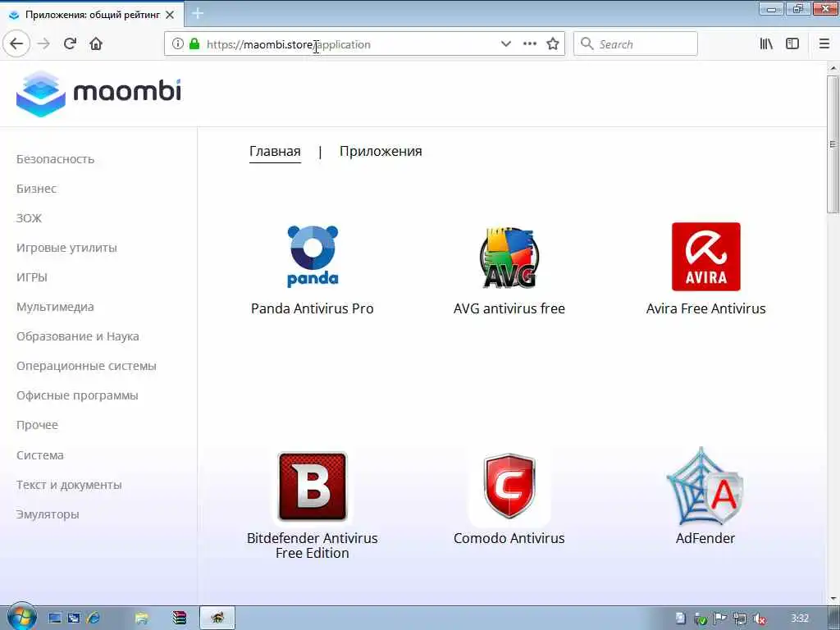Open page actions three-dots menu
The image size is (840, 630).
point(530,44)
